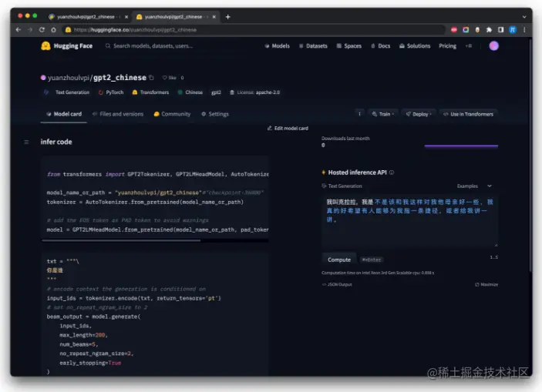The image size is (542, 392).
Task: Open Docs in top navigation
Action: [381, 46]
